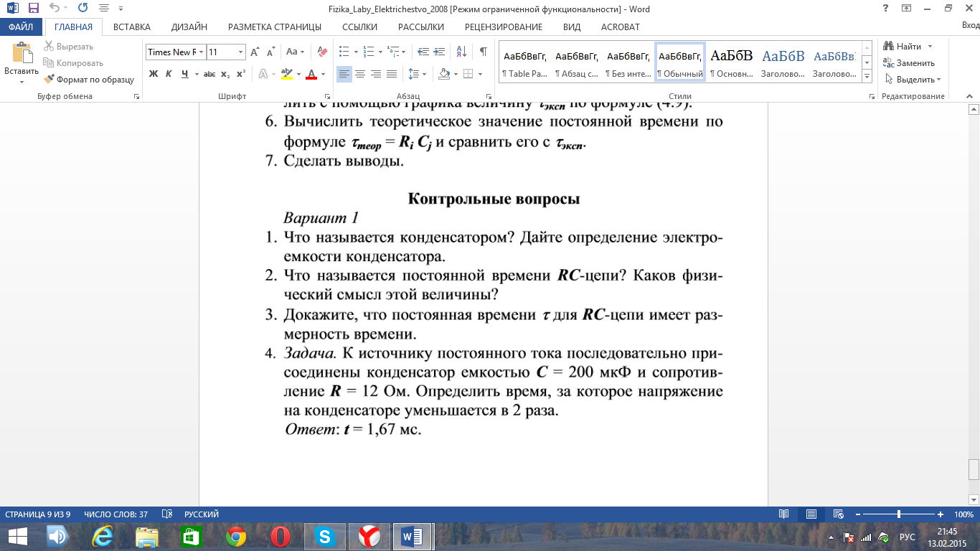Screen dimensions: 980x551
Task: Open the ФАЙЛ tab
Action: (21, 27)
